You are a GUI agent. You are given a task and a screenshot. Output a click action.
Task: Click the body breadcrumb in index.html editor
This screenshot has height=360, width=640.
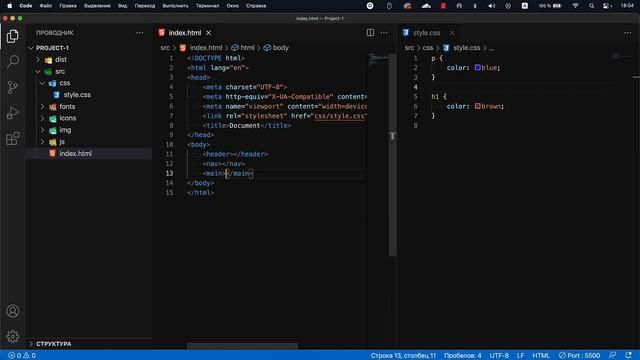280,48
